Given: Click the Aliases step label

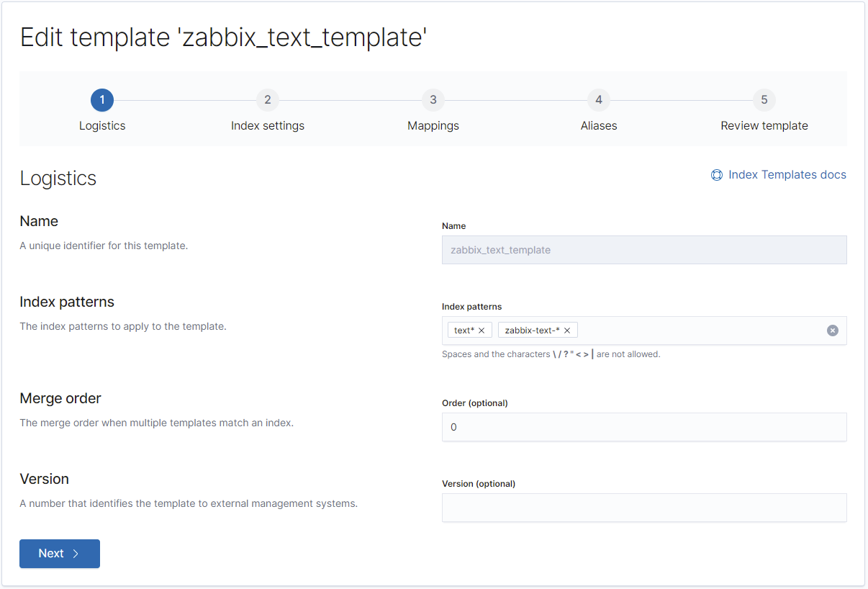Looking at the screenshot, I should [x=599, y=126].
